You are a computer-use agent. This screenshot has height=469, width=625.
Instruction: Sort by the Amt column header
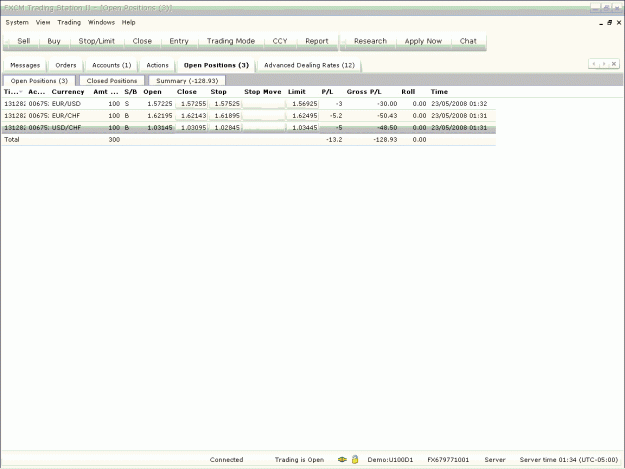[x=106, y=92]
